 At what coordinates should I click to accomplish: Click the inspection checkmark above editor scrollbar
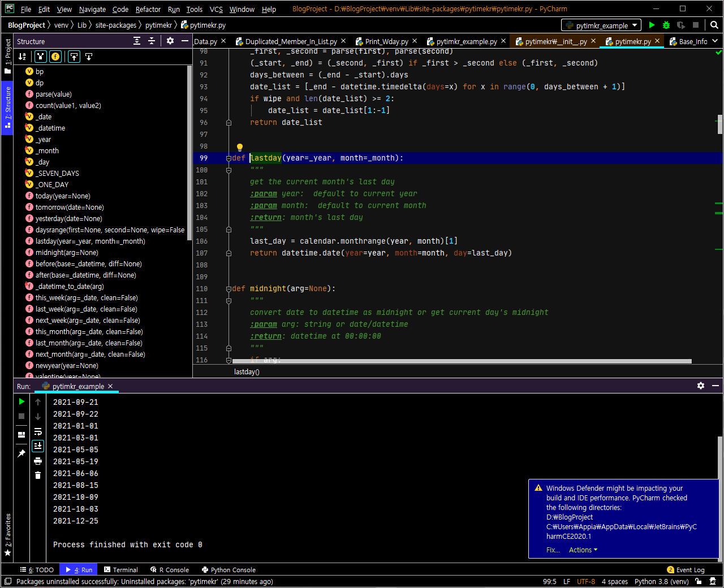click(x=718, y=52)
